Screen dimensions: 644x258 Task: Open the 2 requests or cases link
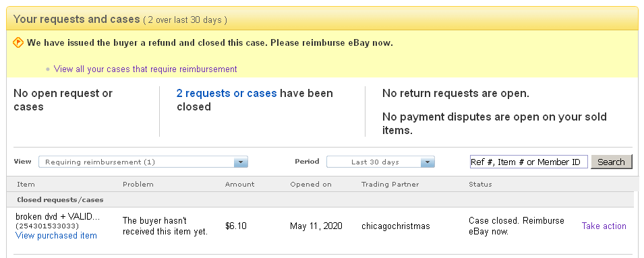coord(227,93)
